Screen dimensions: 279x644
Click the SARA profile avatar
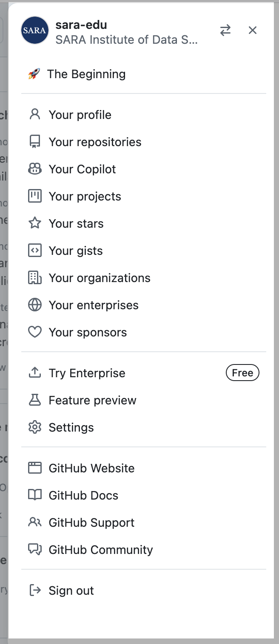tap(35, 30)
